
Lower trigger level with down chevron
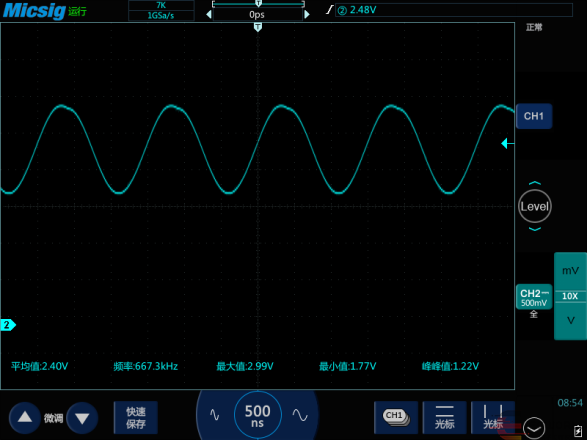point(535,229)
